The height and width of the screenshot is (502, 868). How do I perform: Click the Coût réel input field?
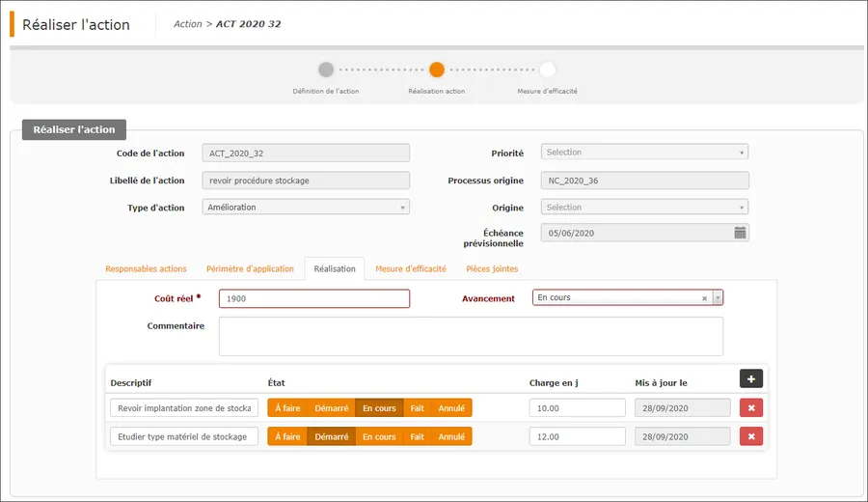(313, 298)
